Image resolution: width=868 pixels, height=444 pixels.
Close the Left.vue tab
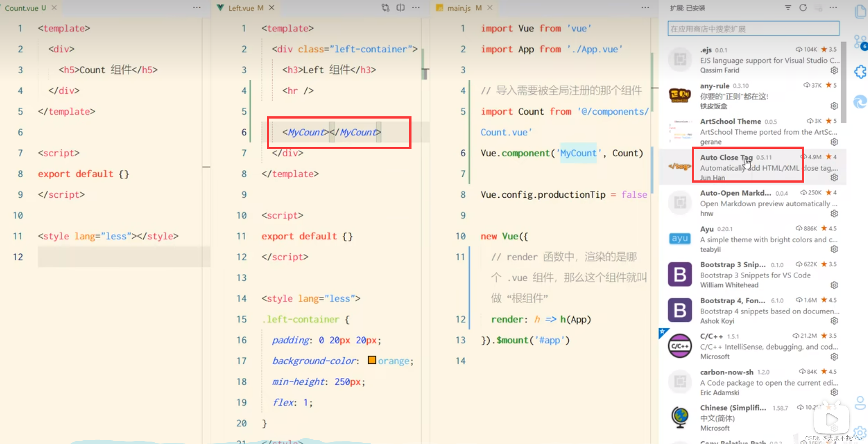pyautogui.click(x=272, y=7)
